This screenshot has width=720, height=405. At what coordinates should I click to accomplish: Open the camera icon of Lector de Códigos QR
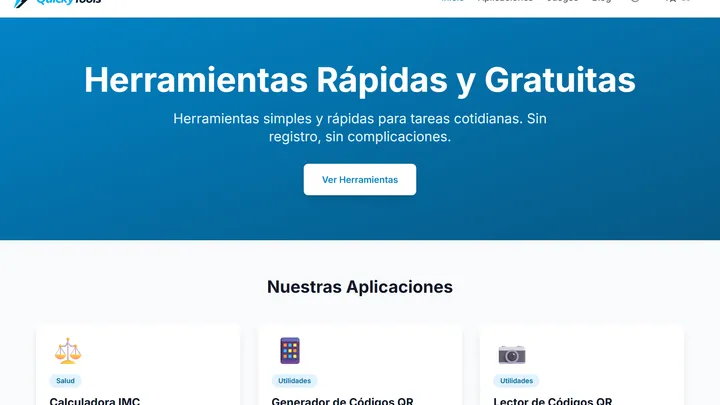512,354
